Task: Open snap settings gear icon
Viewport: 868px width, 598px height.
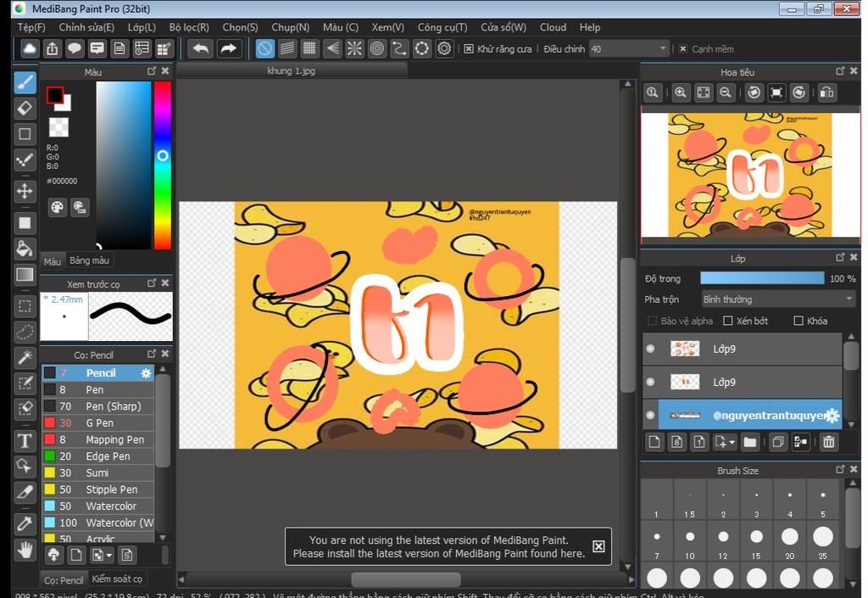Action: tap(444, 48)
